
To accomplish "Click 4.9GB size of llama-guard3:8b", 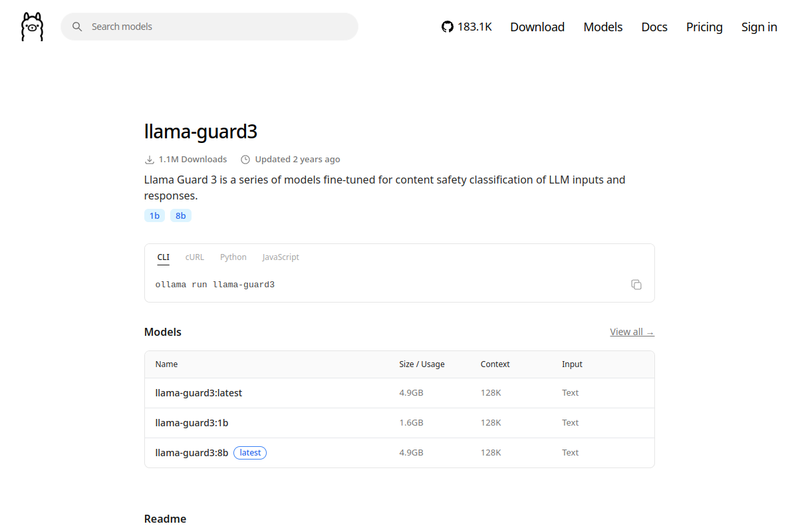I will point(411,453).
